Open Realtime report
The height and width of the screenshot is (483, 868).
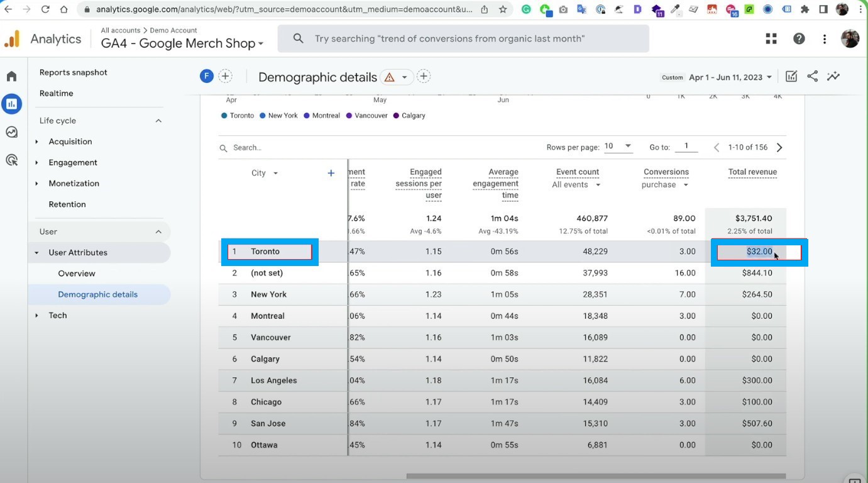(x=56, y=93)
